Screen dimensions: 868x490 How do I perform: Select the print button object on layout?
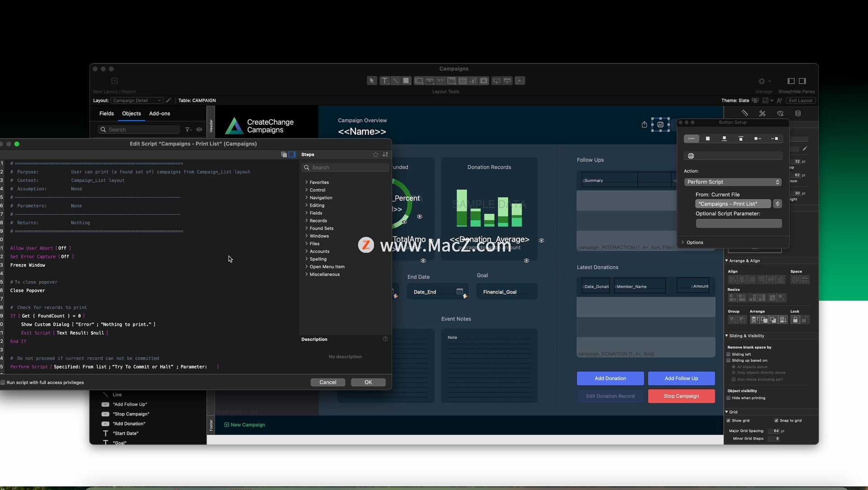pos(660,125)
